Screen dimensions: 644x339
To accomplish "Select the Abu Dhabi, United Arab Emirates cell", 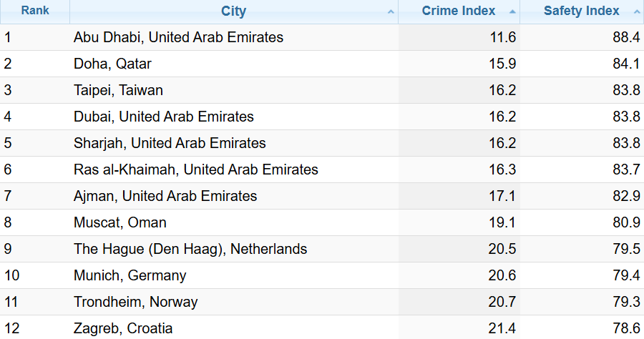I will coord(178,37).
